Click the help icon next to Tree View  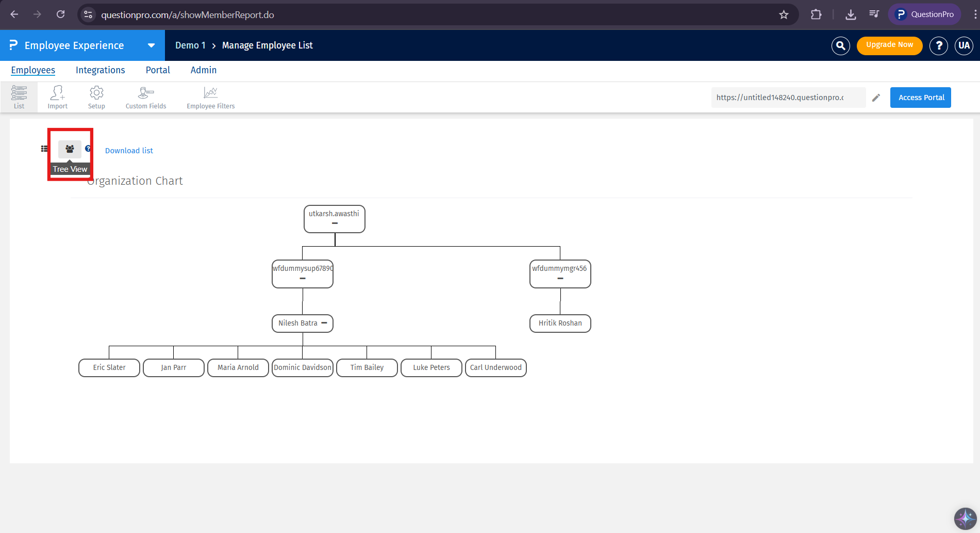click(x=88, y=148)
